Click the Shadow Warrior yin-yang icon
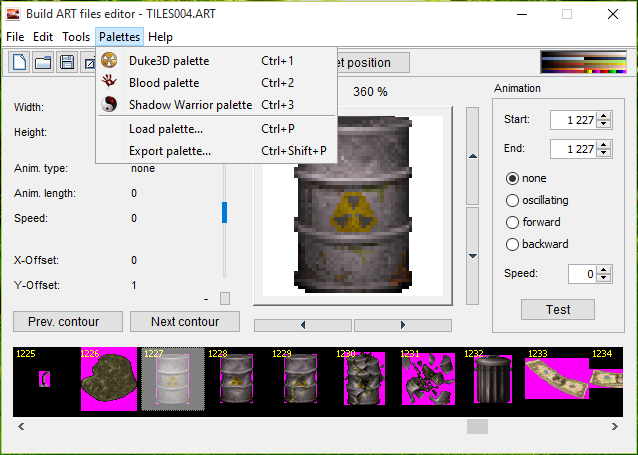638x455 pixels. pyautogui.click(x=109, y=104)
